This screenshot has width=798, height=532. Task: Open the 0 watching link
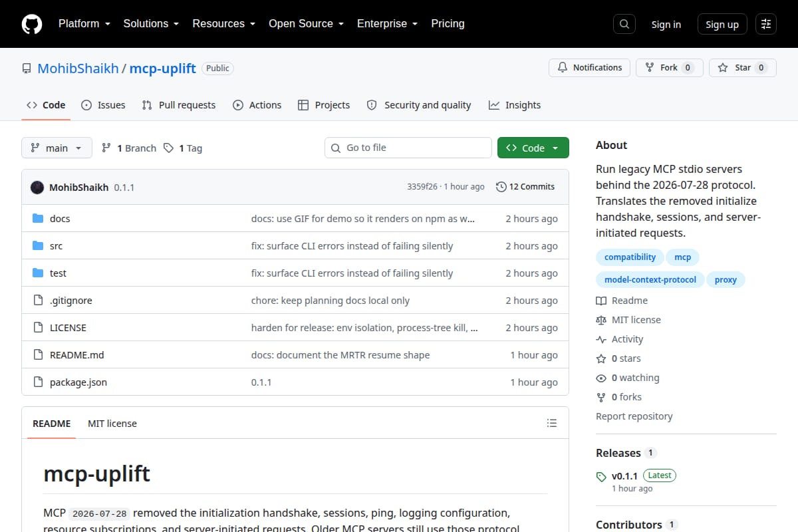click(628, 378)
